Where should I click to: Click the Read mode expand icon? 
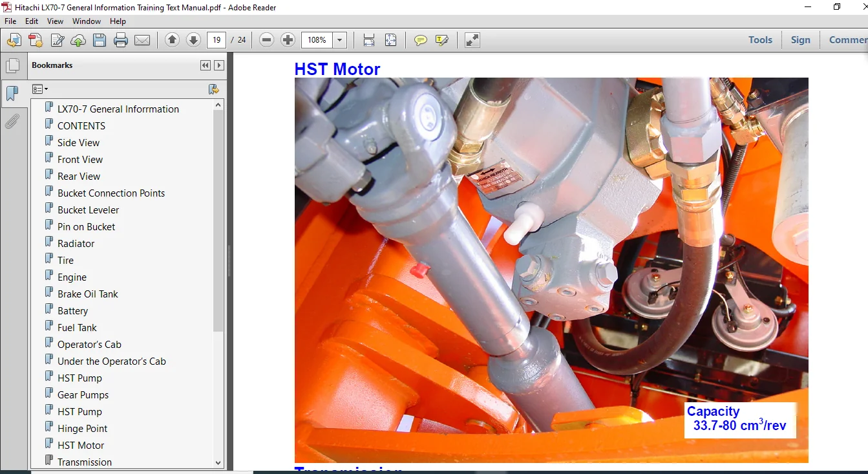(472, 40)
